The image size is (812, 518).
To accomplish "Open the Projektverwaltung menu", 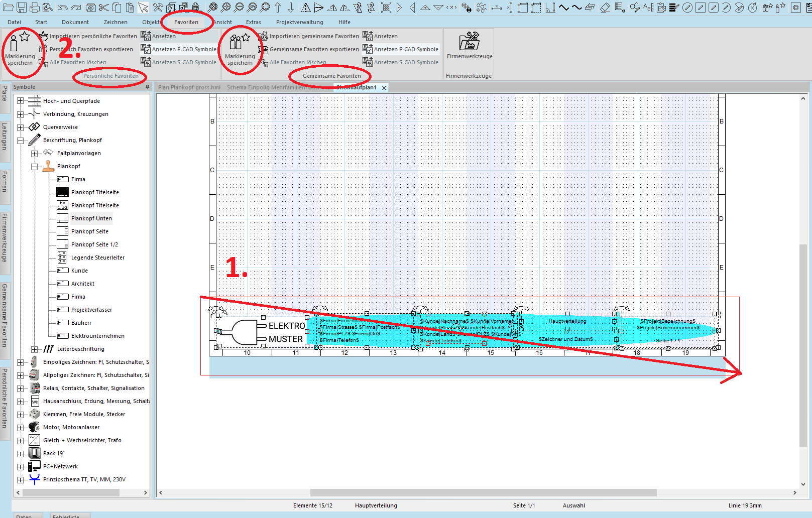I will (x=299, y=22).
